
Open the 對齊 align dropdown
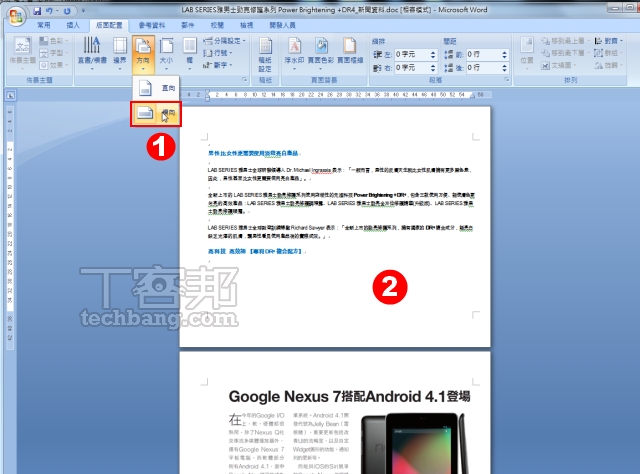pyautogui.click(x=609, y=41)
